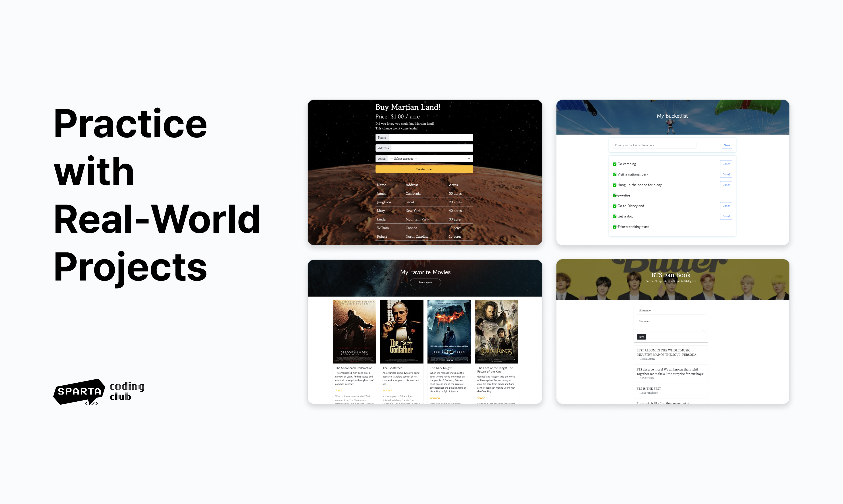Click Save button in My Bucketlist
843x504 pixels.
click(727, 145)
